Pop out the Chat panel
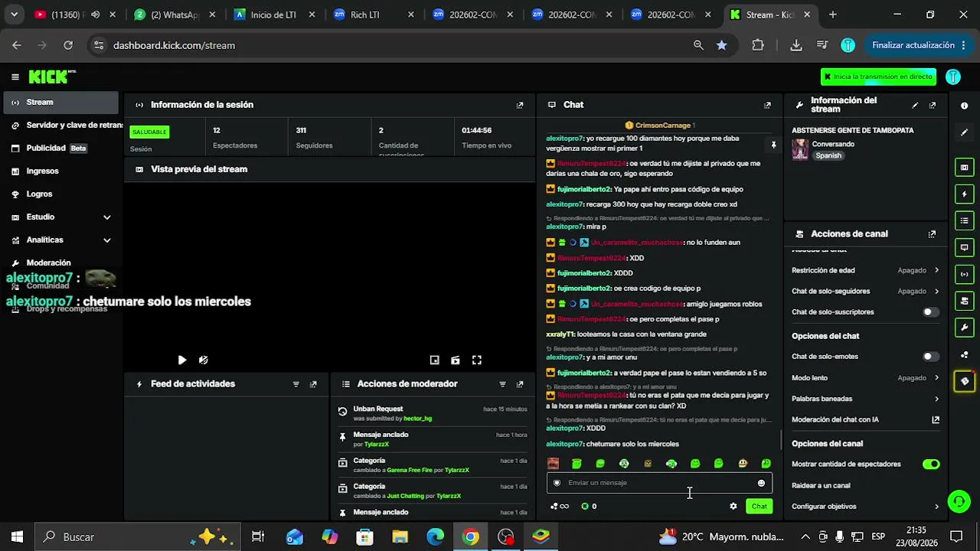 coord(767,105)
